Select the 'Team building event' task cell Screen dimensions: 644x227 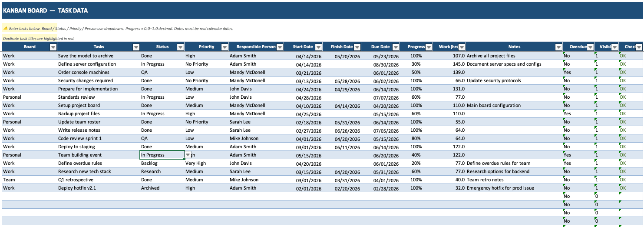[x=99, y=155]
